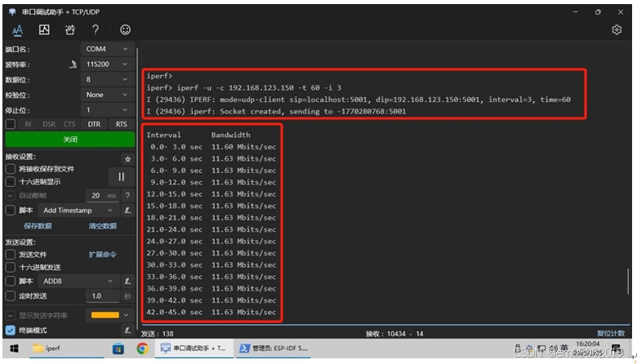637x364 pixels.
Task: Open the parity dropdown showing None
Action: click(107, 95)
